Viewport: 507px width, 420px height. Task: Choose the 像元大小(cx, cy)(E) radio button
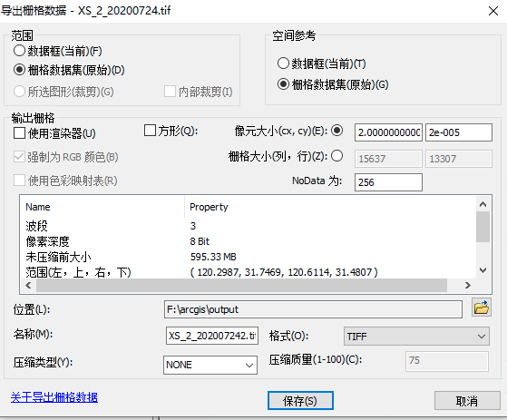(336, 131)
